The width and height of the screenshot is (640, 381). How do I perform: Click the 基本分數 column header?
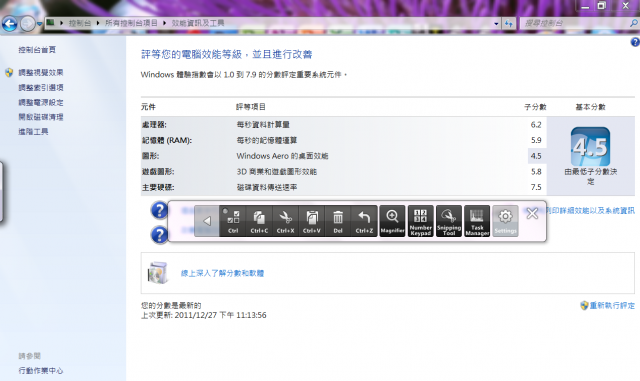click(590, 107)
